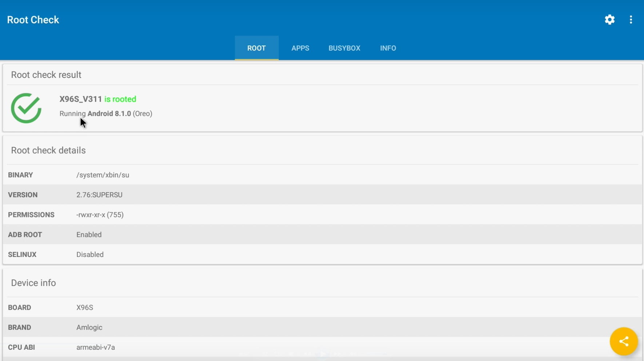Click the 'is rooted' status text
This screenshot has width=644, height=361.
tap(120, 99)
